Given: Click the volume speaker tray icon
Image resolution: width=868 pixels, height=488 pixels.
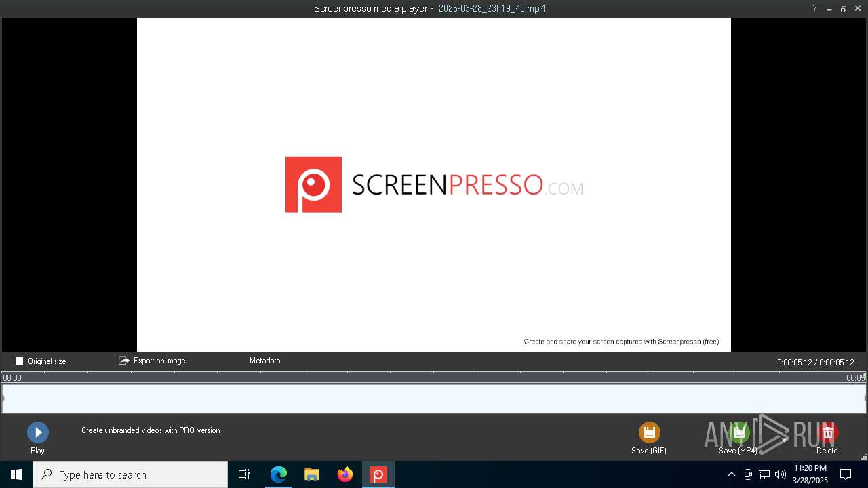Looking at the screenshot, I should click(781, 474).
